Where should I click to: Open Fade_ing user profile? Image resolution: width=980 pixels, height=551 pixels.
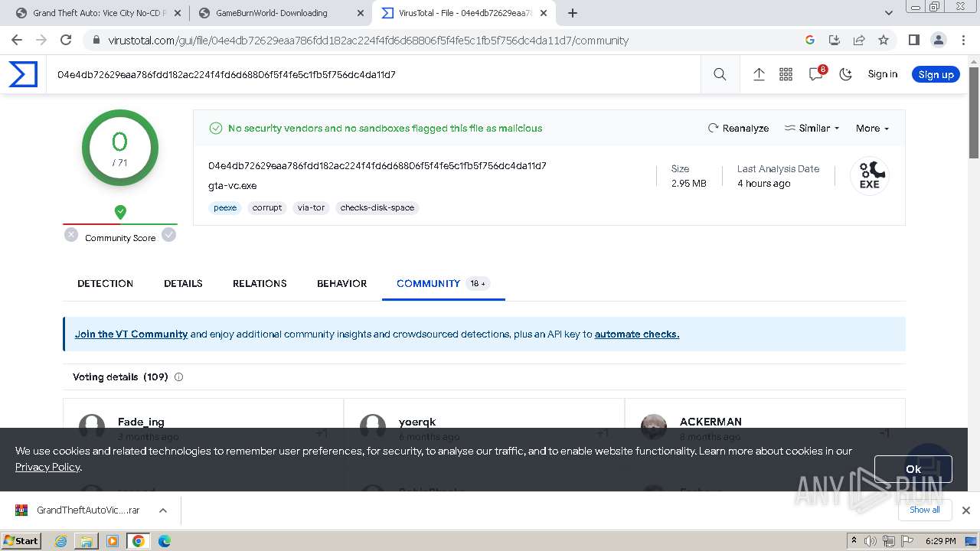click(x=141, y=422)
